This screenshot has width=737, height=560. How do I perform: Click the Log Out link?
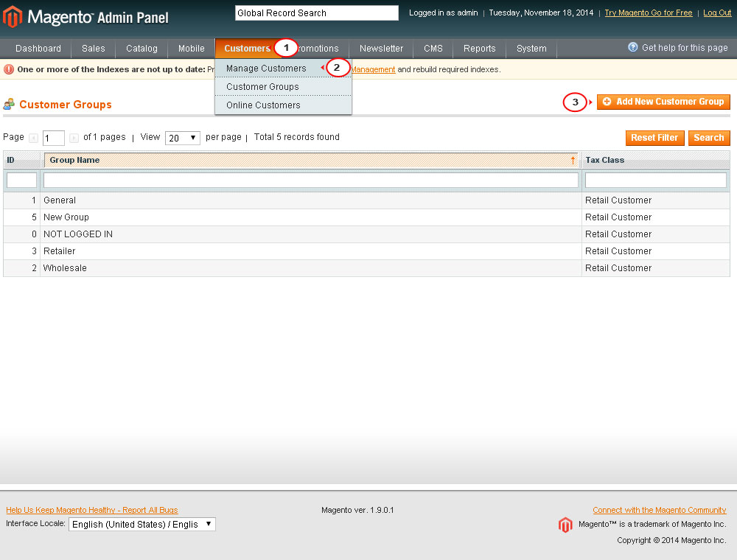[717, 13]
